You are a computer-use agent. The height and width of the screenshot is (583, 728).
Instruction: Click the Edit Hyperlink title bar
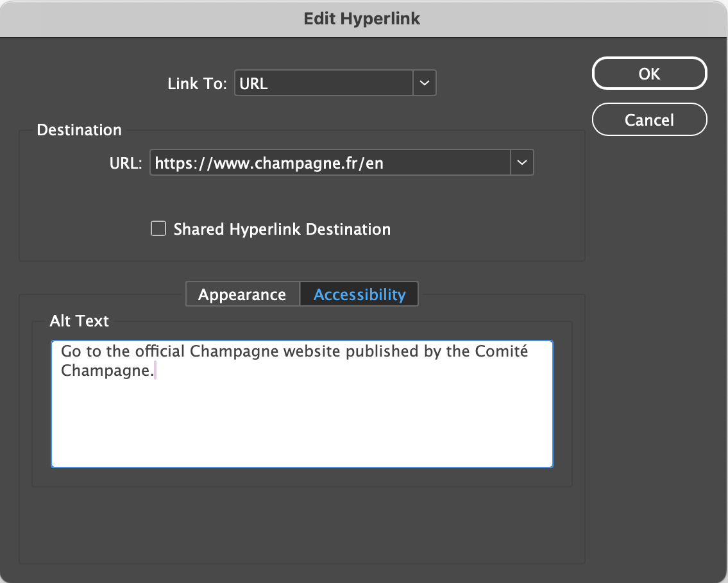coord(362,19)
